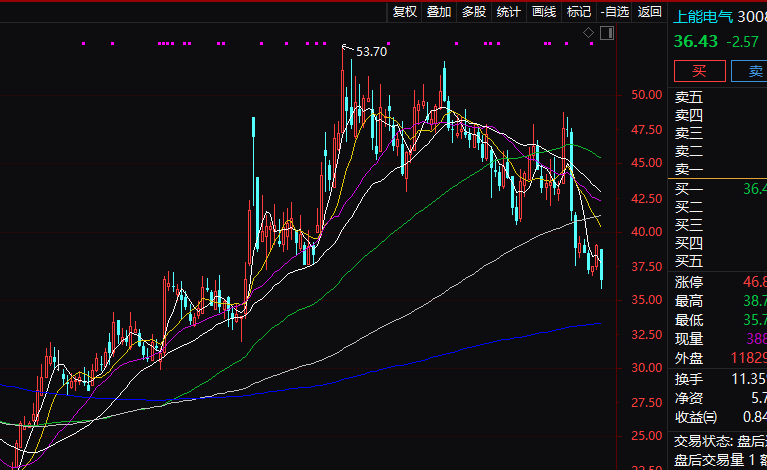The image size is (767, 470).
Task: Open the 叠加 overlay options
Action: [439, 12]
